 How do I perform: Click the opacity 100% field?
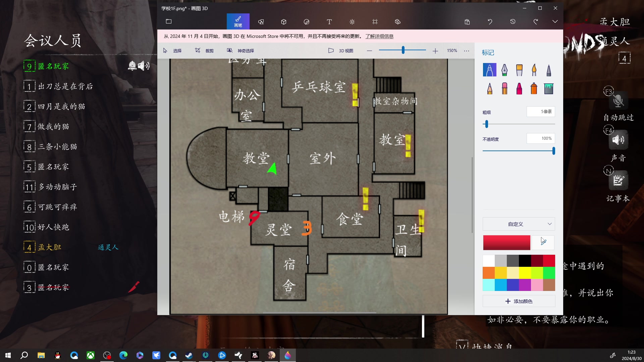[x=541, y=138]
